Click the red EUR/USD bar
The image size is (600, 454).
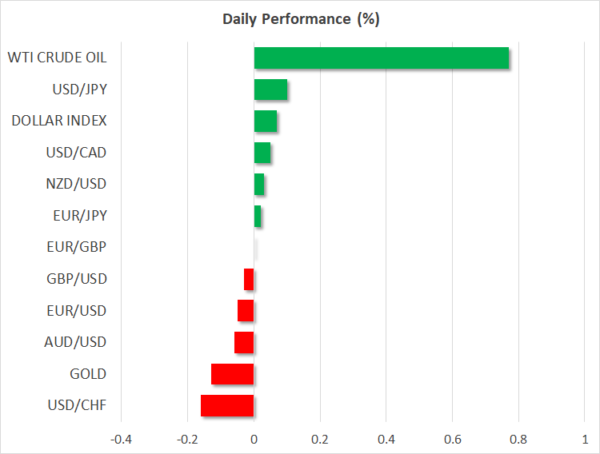click(246, 311)
